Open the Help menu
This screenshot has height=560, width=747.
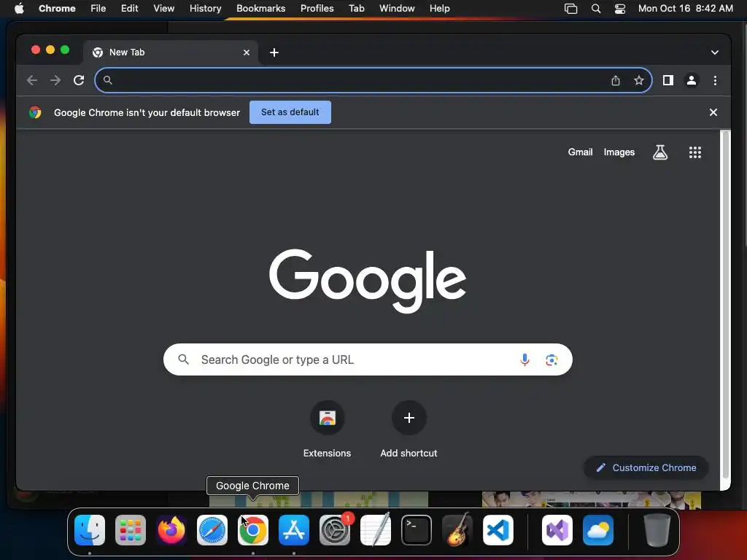tap(439, 9)
